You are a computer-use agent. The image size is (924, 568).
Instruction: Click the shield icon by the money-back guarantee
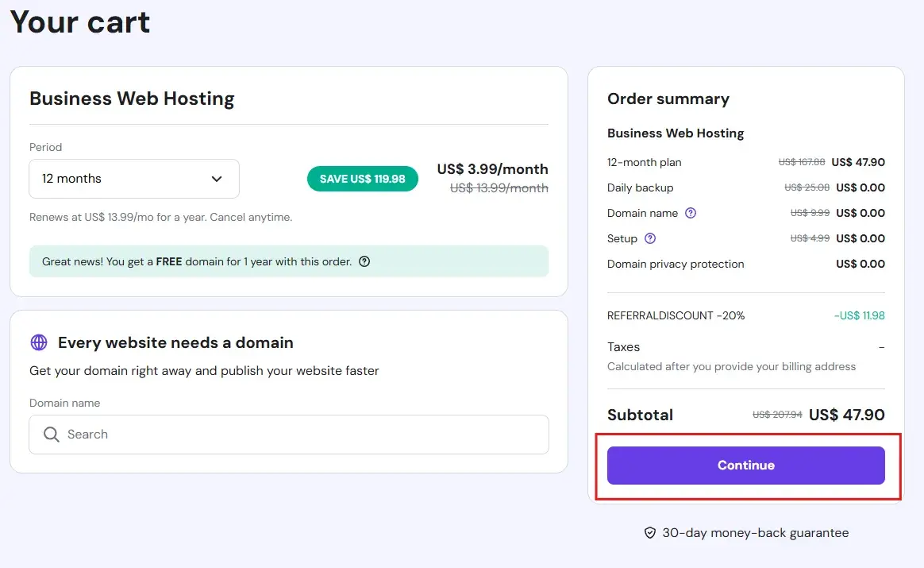coord(650,533)
